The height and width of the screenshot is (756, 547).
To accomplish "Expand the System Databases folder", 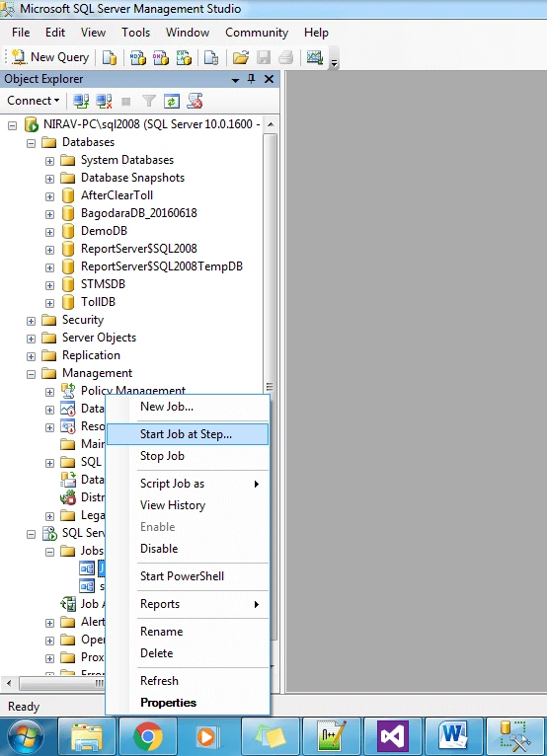I will click(49, 161).
